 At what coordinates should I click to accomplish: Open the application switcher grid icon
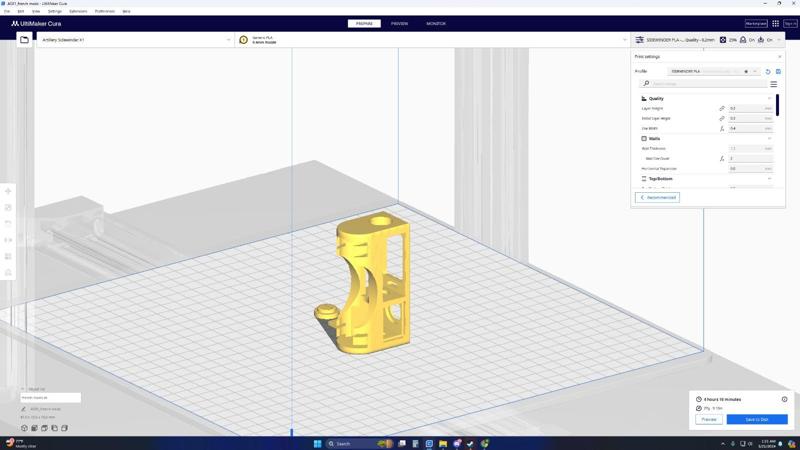point(776,23)
